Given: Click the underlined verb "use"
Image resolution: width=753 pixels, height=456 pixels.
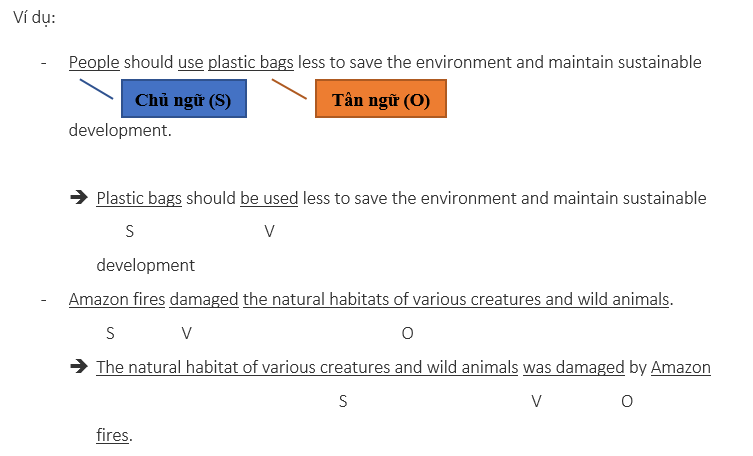Looking at the screenshot, I should coord(190,62).
